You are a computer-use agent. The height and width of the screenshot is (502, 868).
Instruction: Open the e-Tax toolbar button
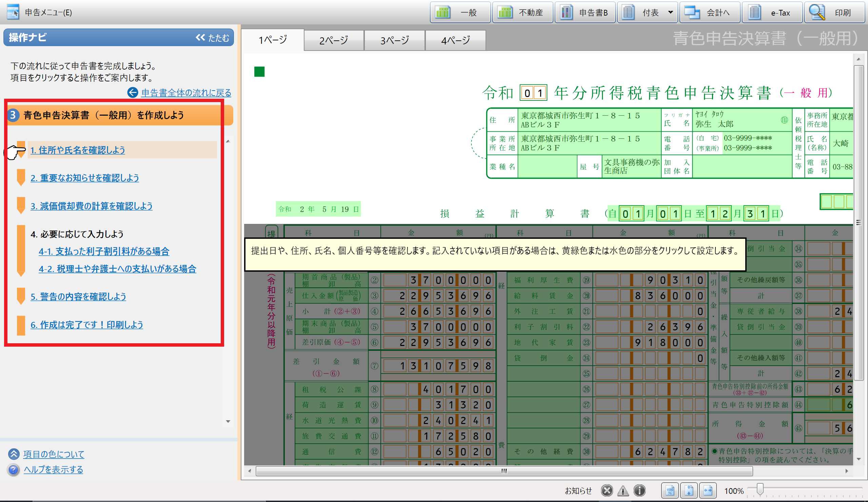click(x=772, y=13)
